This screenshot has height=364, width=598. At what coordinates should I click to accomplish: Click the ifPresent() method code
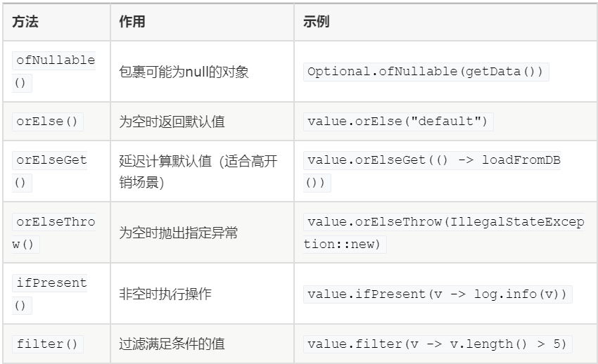coord(49,294)
